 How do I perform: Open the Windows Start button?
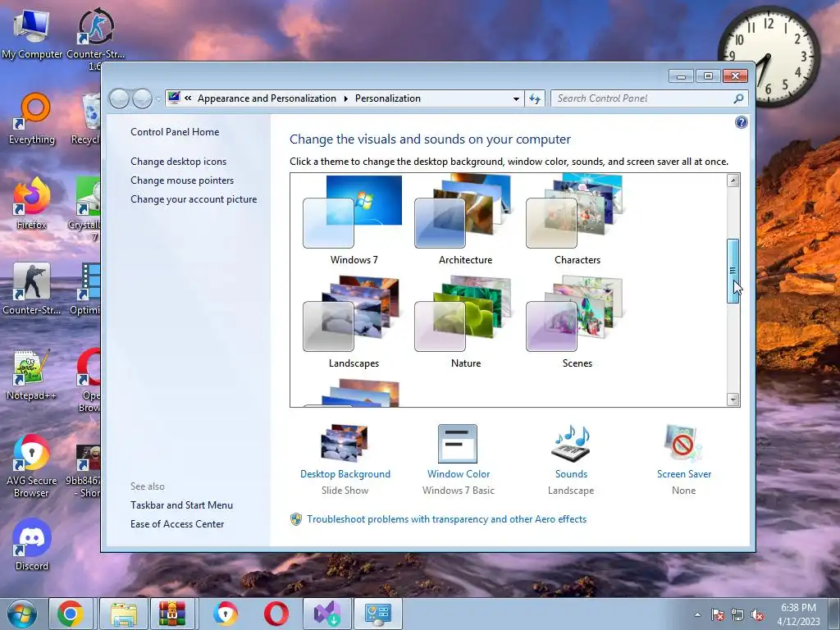click(21, 614)
